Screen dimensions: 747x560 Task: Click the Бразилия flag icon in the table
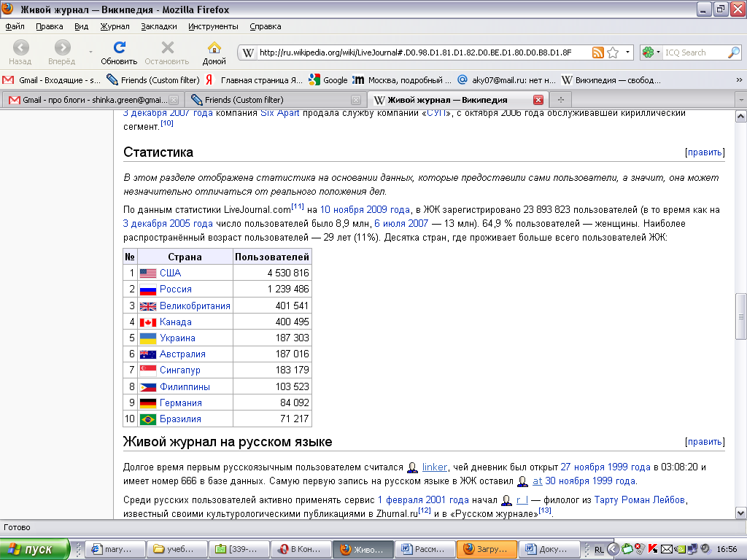[147, 419]
